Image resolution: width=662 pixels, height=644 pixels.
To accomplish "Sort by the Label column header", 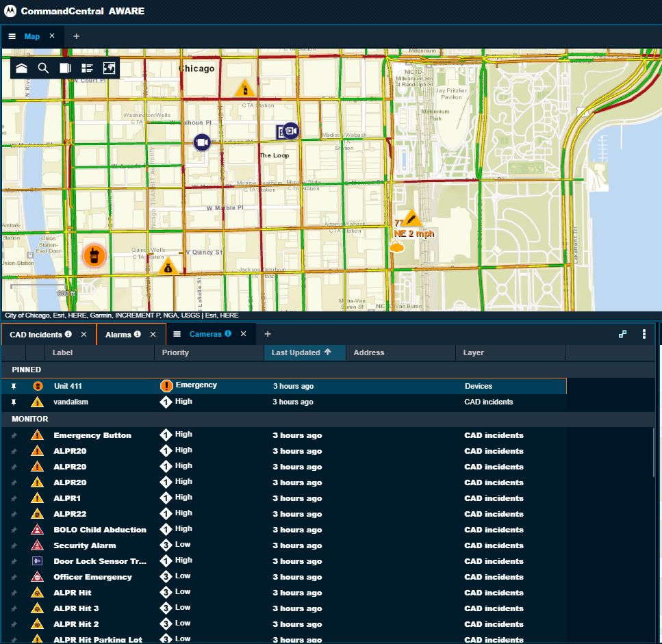I will point(100,352).
